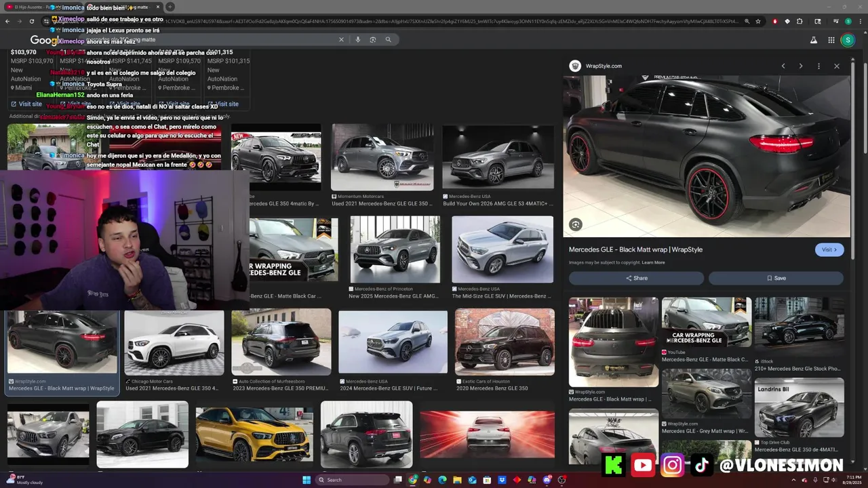The image size is (868, 488).
Task: Open Discord from the taskbar
Action: click(x=547, y=480)
